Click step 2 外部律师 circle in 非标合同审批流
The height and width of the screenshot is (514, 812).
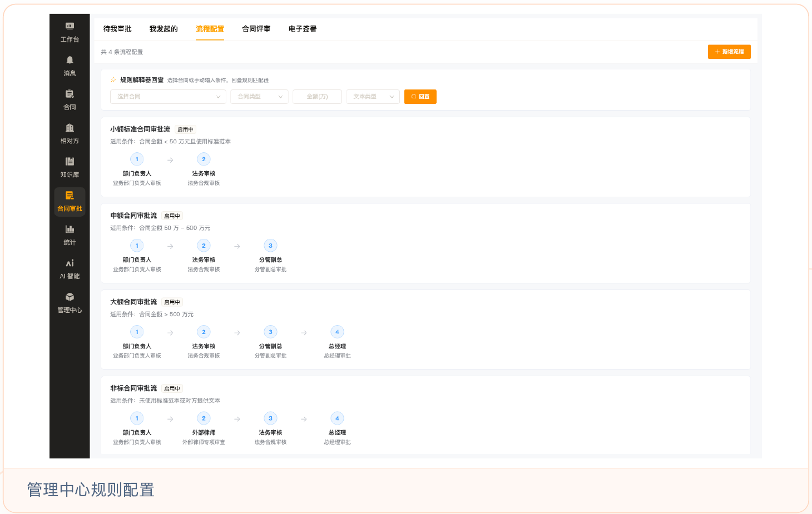(x=204, y=418)
